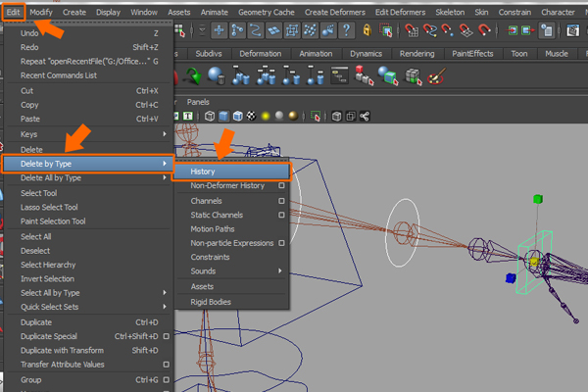
Task: Click the yellow use all lights icon
Action: tap(266, 117)
